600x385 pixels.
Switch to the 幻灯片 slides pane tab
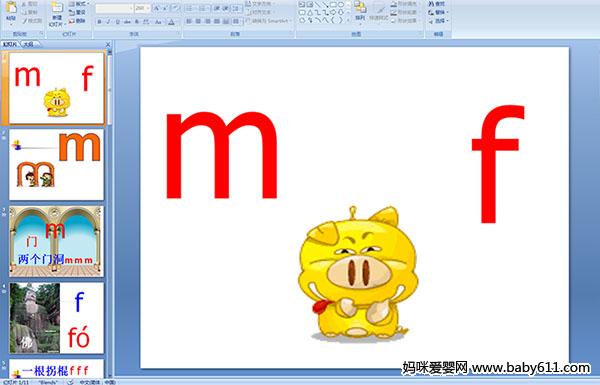(10, 44)
